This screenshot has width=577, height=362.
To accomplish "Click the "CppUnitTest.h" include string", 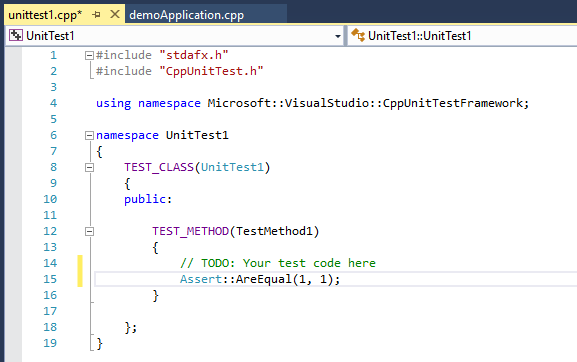I will (x=211, y=71).
